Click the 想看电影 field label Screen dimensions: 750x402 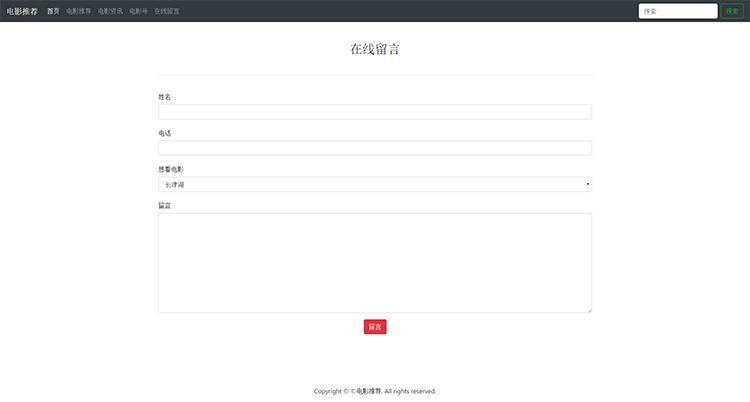tap(171, 169)
